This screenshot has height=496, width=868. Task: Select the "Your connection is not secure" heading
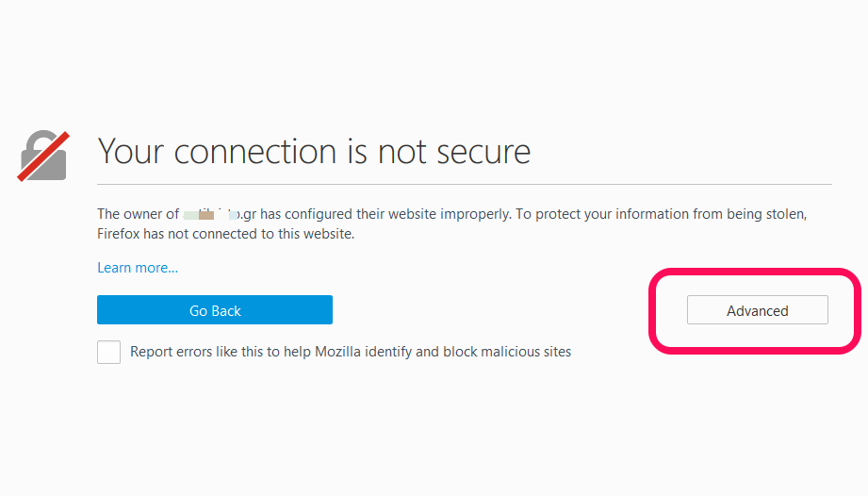[314, 151]
